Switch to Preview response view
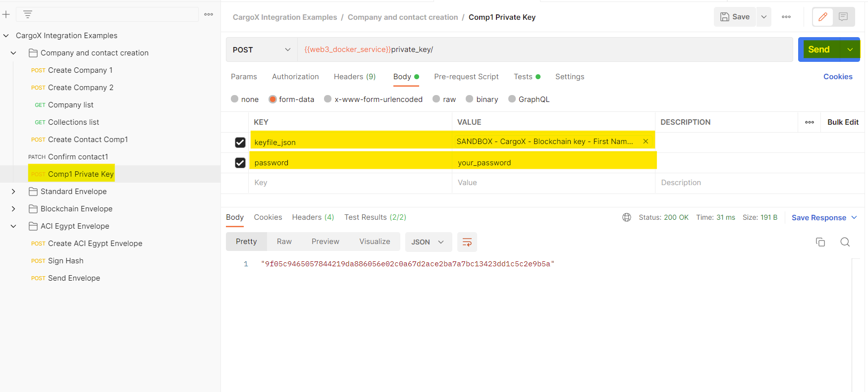The image size is (868, 392). 325,242
